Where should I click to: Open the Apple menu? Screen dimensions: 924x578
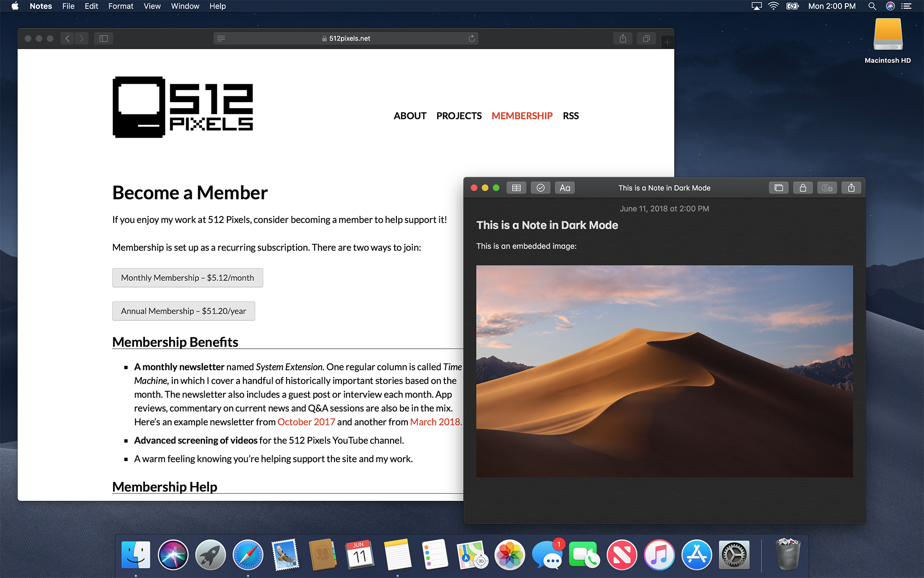(x=15, y=6)
